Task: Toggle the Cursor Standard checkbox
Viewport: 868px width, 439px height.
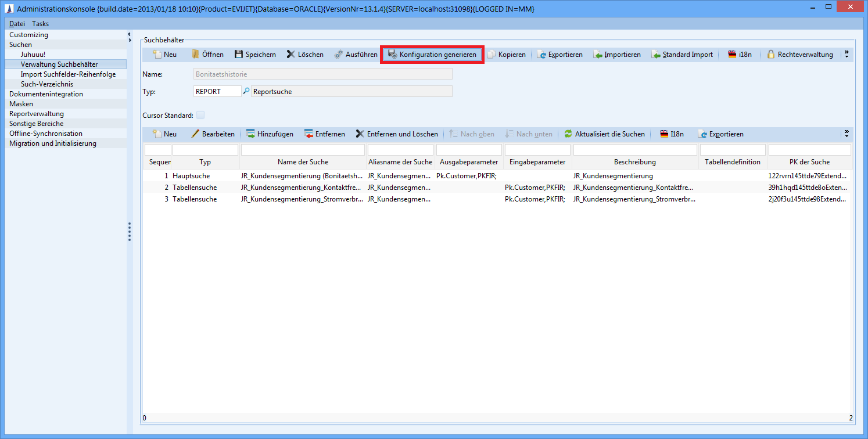Action: click(200, 115)
